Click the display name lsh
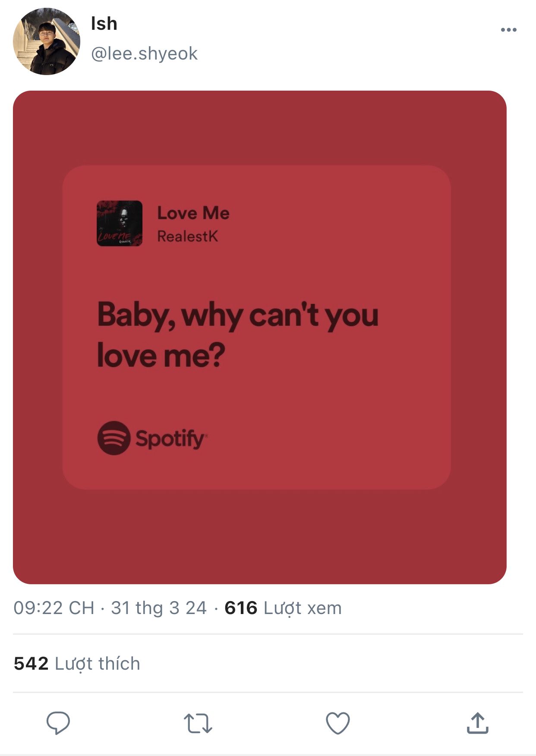 click(104, 24)
